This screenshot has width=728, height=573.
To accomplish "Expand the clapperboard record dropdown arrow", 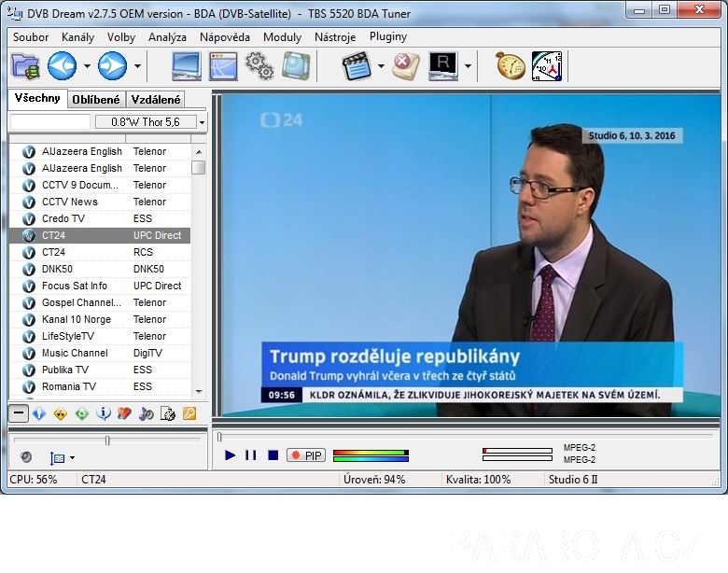I will [x=381, y=66].
